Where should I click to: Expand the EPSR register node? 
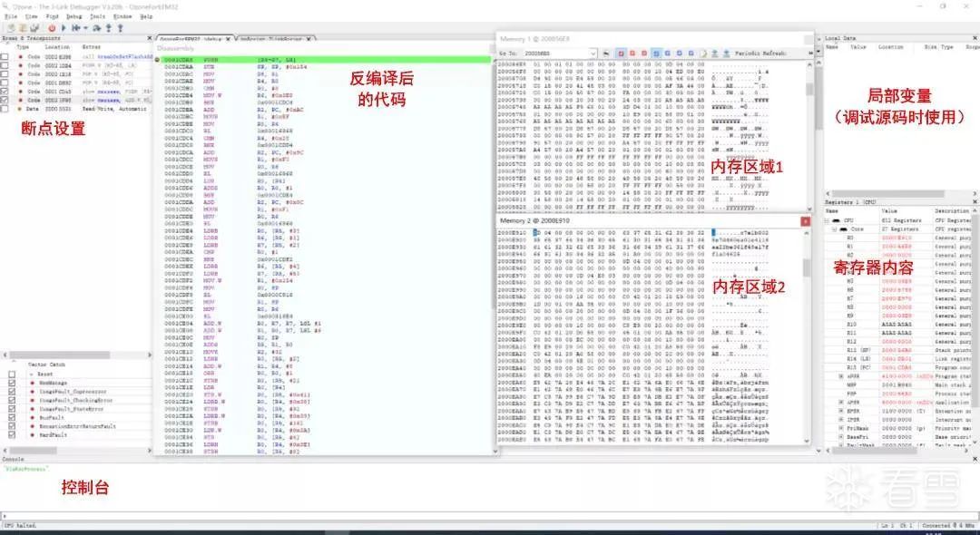click(x=841, y=412)
